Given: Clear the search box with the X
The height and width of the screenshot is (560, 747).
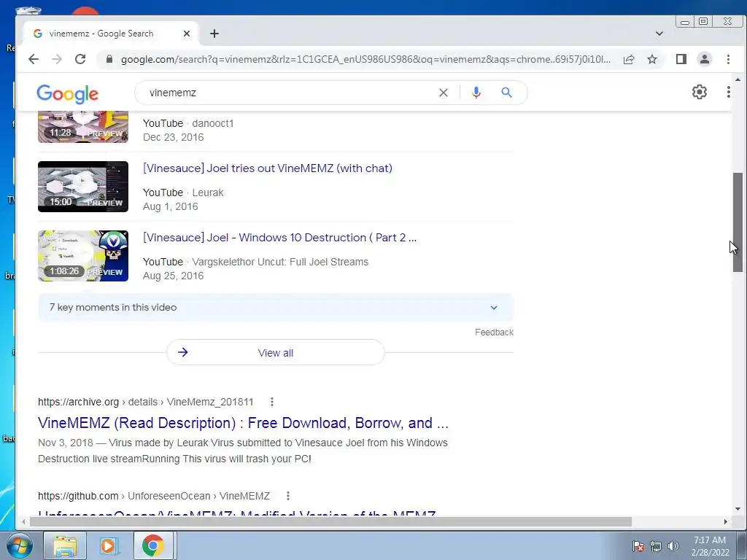Looking at the screenshot, I should pyautogui.click(x=444, y=93).
